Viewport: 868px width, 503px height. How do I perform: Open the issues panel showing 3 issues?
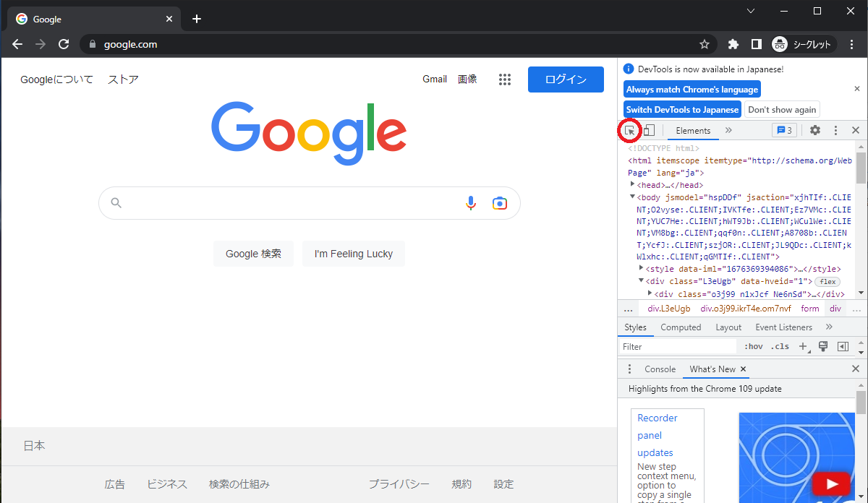coord(783,130)
